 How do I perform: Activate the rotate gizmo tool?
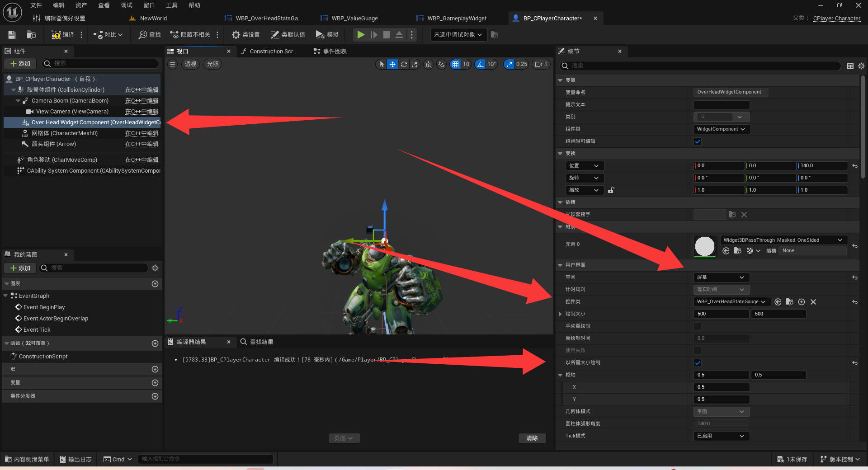[404, 64]
